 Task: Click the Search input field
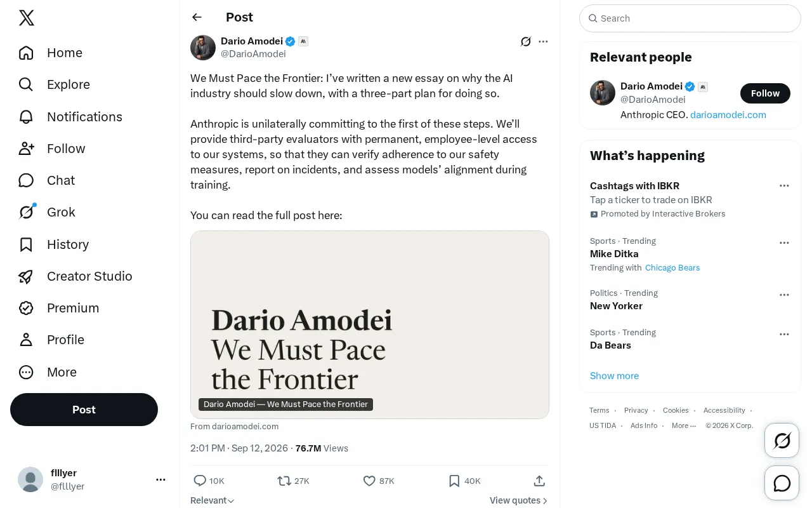pos(690,18)
